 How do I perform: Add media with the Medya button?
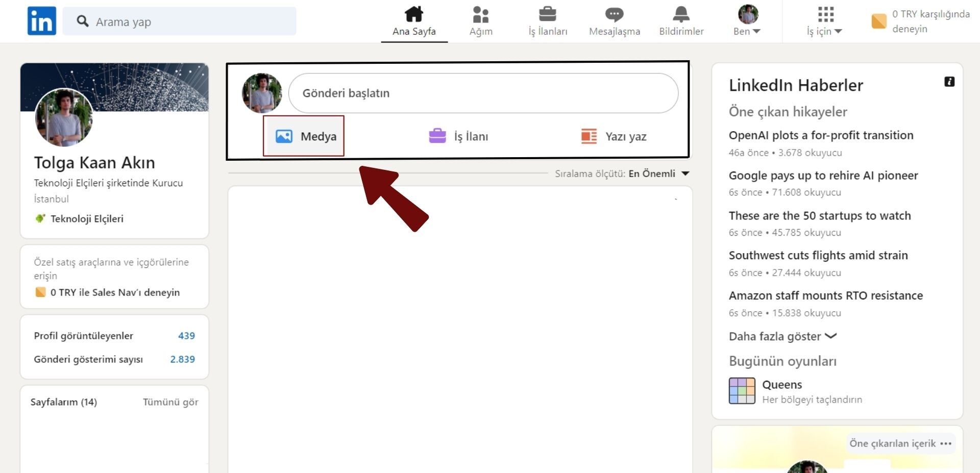[x=304, y=136]
